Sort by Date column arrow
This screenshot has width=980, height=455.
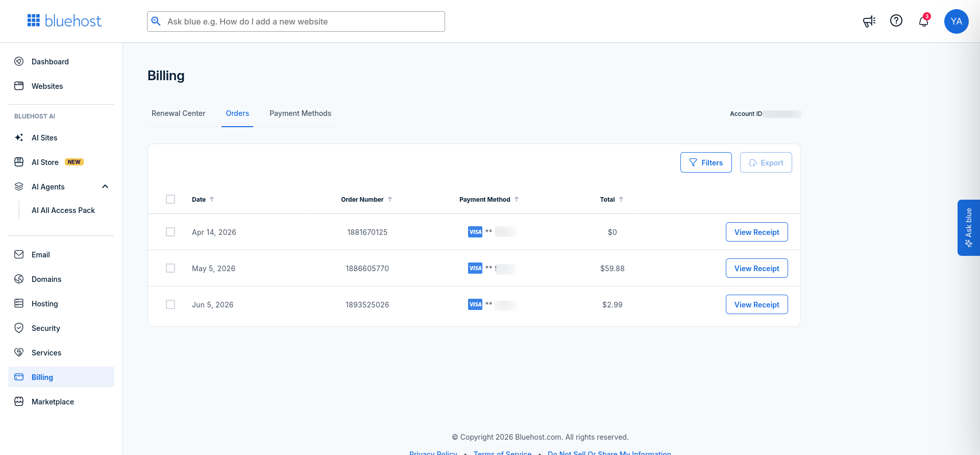(x=212, y=199)
